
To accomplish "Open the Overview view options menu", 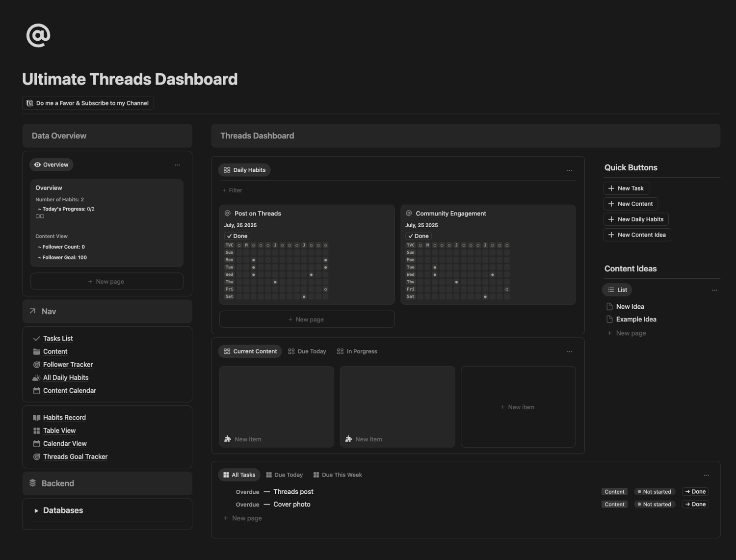I will point(177,165).
